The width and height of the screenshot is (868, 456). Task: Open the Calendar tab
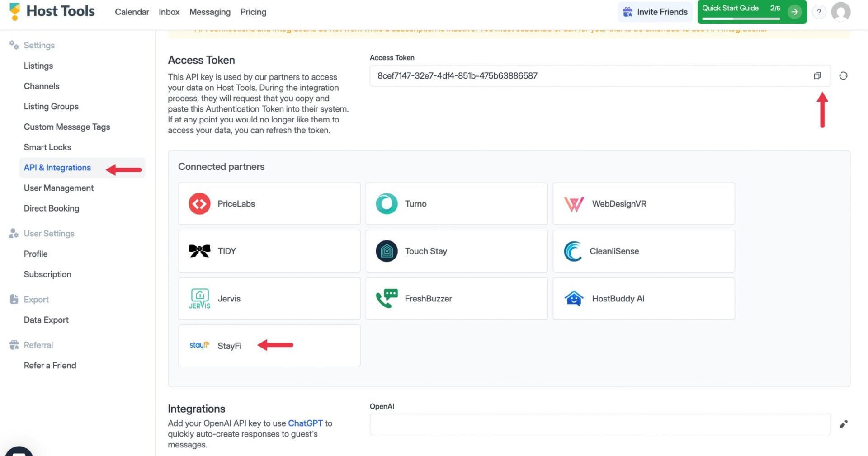click(x=132, y=12)
